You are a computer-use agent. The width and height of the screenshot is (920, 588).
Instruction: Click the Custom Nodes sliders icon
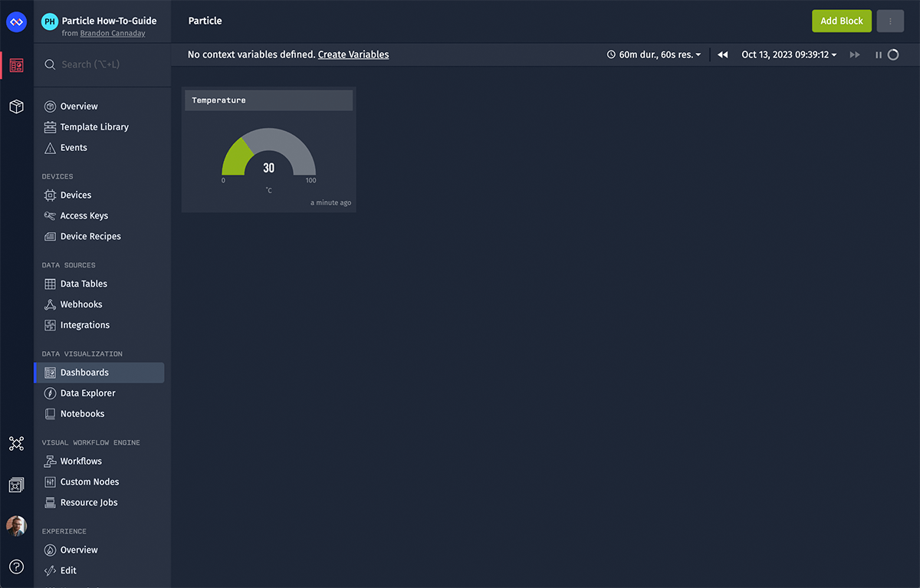tap(50, 482)
